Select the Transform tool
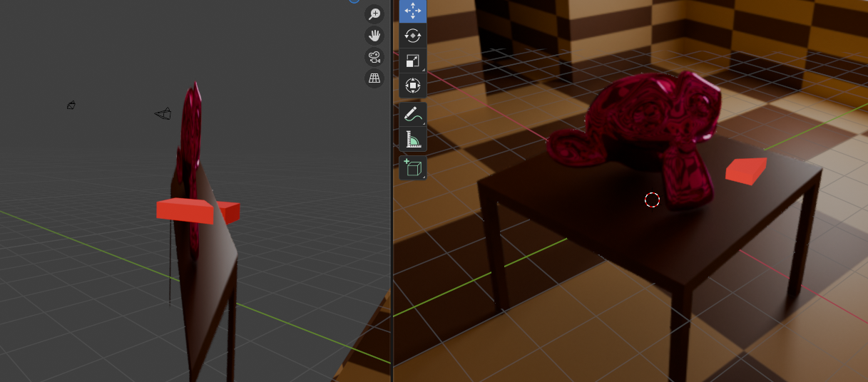The height and width of the screenshot is (382, 868). (413, 86)
